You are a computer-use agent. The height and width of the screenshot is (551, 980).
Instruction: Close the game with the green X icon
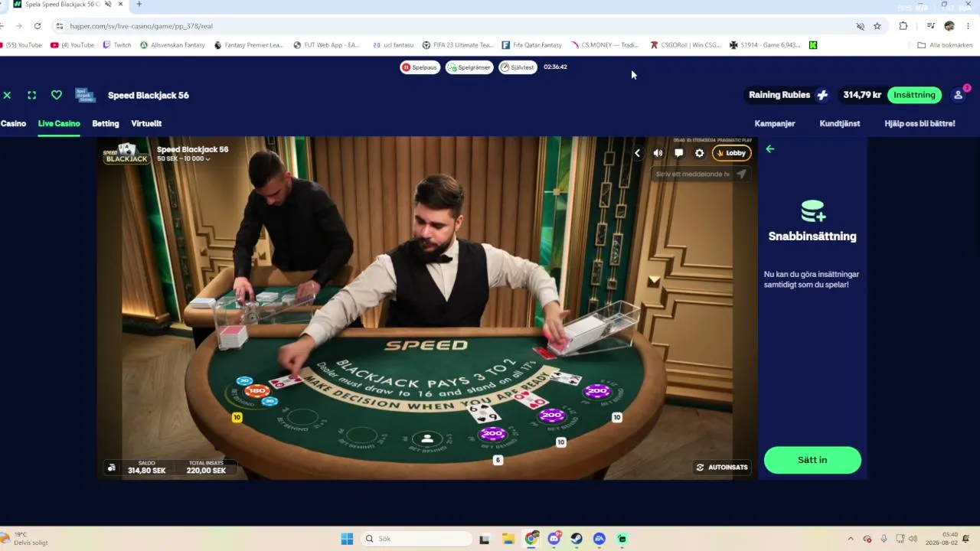pos(7,95)
